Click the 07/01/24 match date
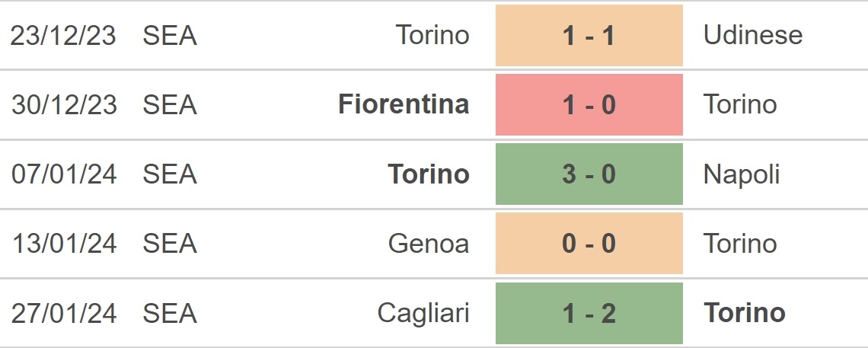The height and width of the screenshot is (348, 868). click(64, 174)
